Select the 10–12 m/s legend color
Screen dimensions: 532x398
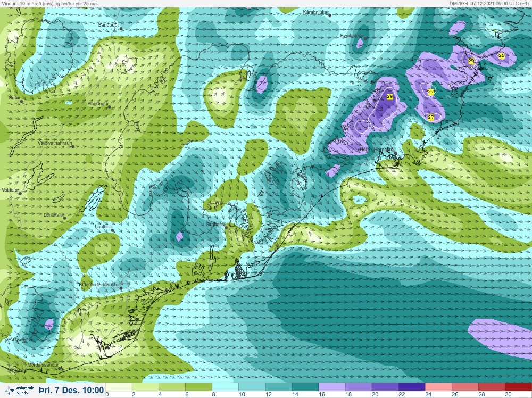pos(252,387)
